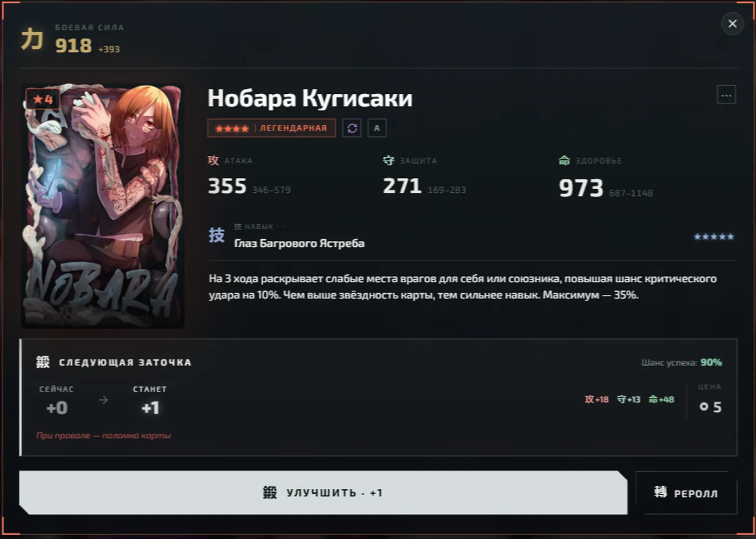This screenshot has width=756, height=539.
Task: Click the arrow between +0 and +1
Action: tap(104, 400)
